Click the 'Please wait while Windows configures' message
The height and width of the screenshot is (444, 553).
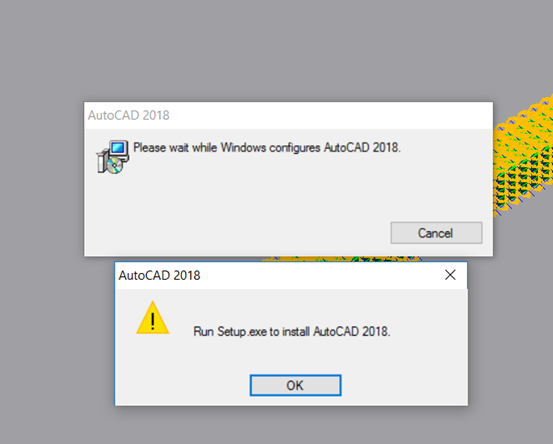tap(267, 147)
